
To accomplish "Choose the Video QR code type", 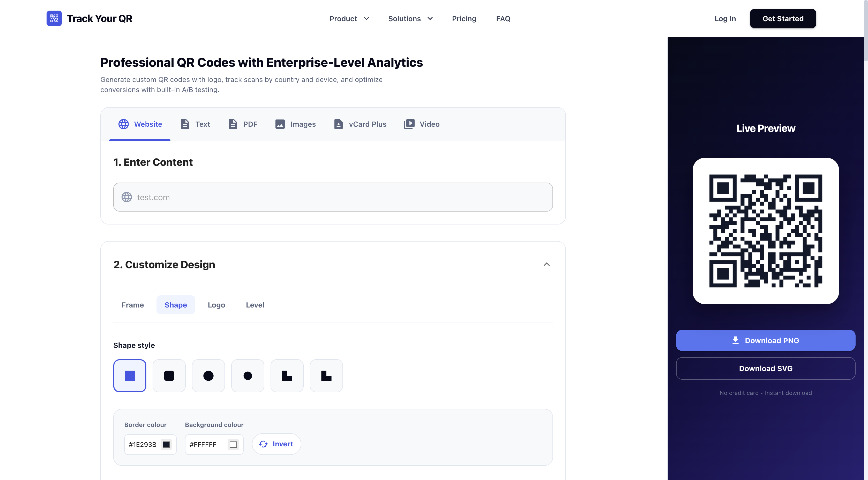I will [x=422, y=124].
